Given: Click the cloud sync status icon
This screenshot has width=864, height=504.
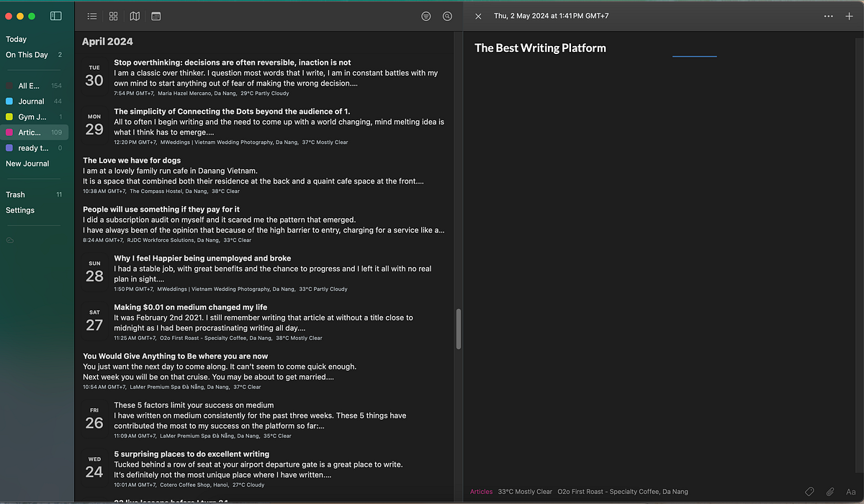Looking at the screenshot, I should pos(10,240).
